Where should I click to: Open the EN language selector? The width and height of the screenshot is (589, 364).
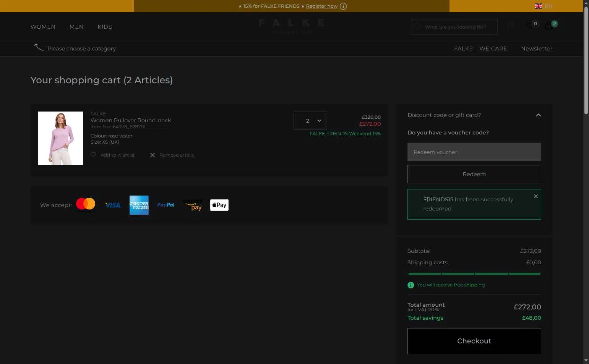point(548,6)
